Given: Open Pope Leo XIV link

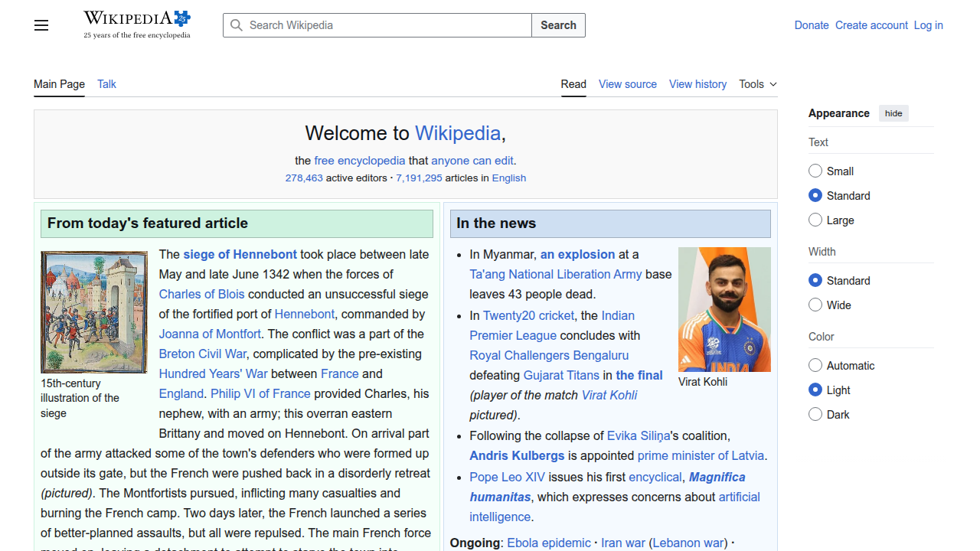Looking at the screenshot, I should tap(508, 477).
